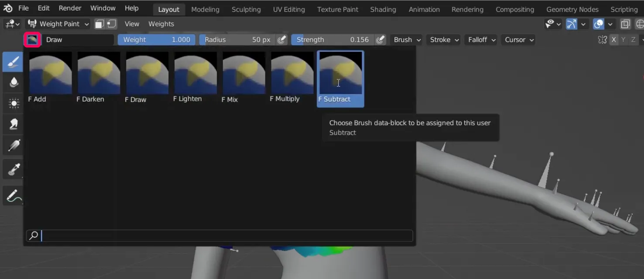Screen dimensions: 644x279
Task: Click the brush search input field
Action: coord(219,236)
